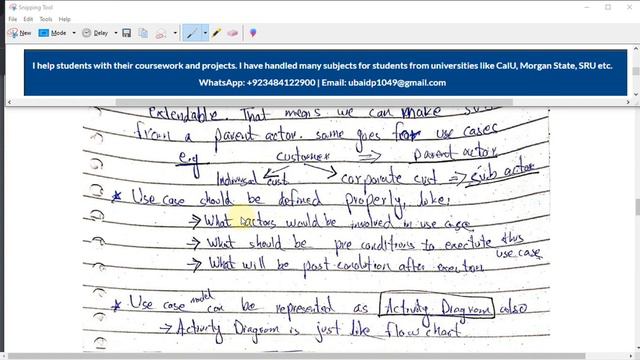Open Edit with Paint 3D
Screen dimensions: 640x360
point(253,33)
